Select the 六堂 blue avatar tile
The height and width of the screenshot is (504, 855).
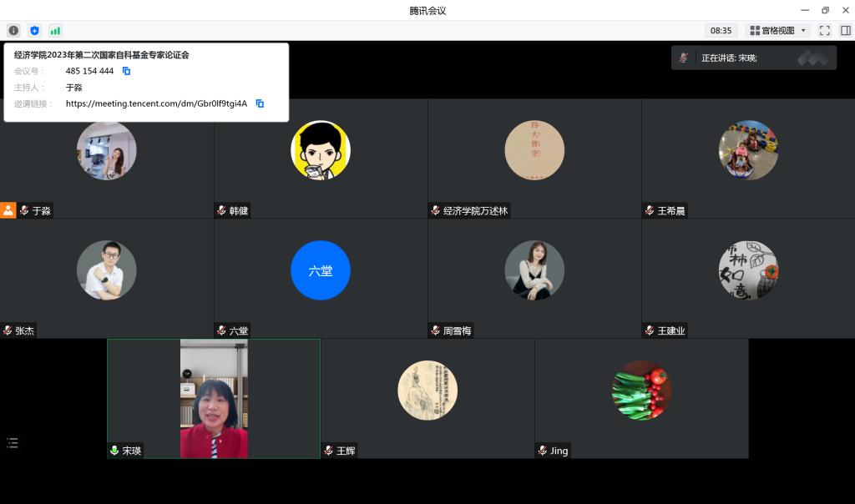click(x=321, y=270)
